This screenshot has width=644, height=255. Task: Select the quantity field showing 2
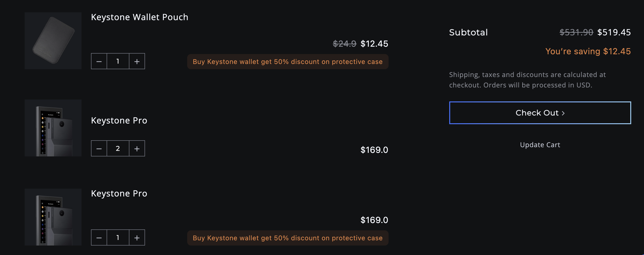(x=118, y=148)
